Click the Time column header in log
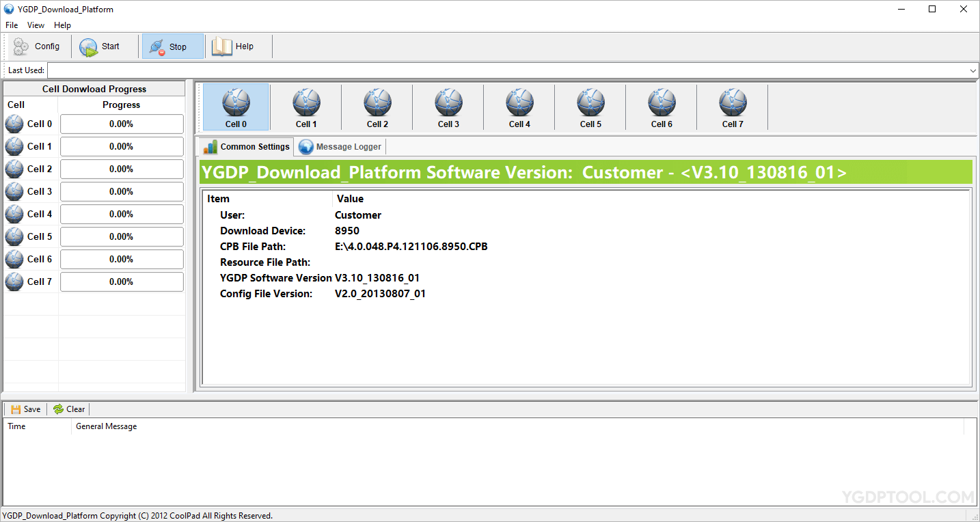The height and width of the screenshot is (522, 980). pyautogui.click(x=38, y=426)
